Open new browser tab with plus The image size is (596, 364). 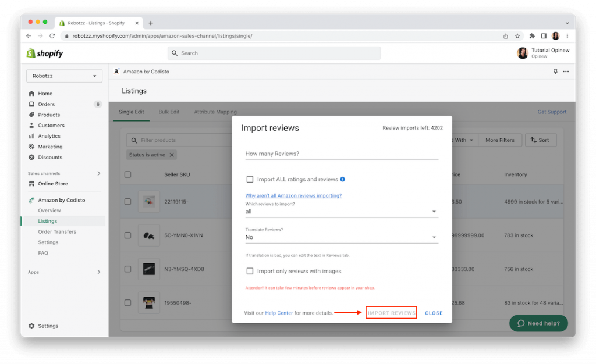pos(151,23)
